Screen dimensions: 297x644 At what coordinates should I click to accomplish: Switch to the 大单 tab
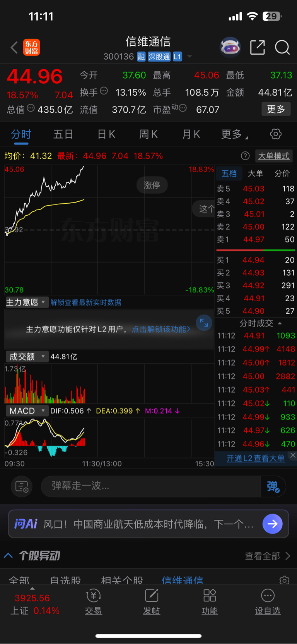[x=255, y=173]
